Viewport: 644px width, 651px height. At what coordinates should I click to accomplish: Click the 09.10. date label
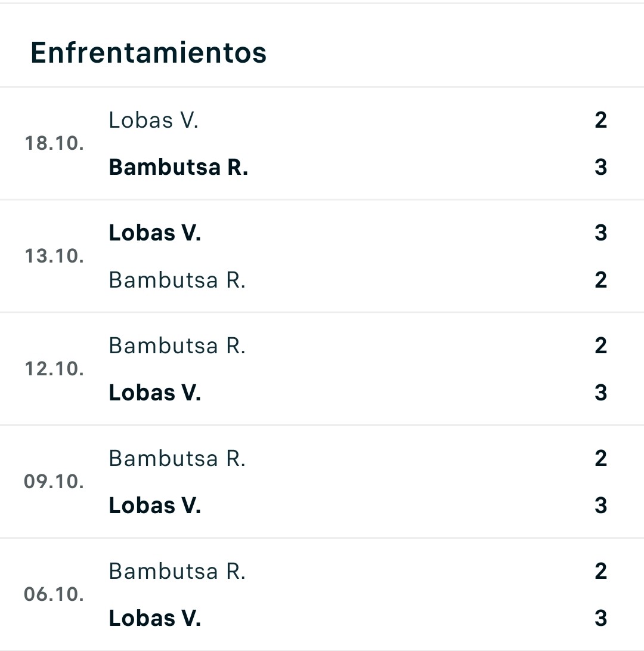pyautogui.click(x=54, y=482)
